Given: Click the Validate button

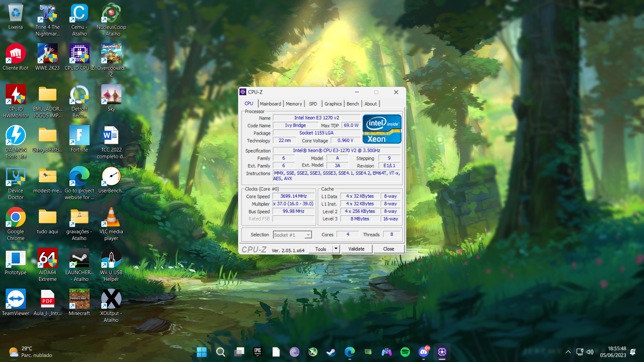Looking at the screenshot, I should pyautogui.click(x=356, y=249).
